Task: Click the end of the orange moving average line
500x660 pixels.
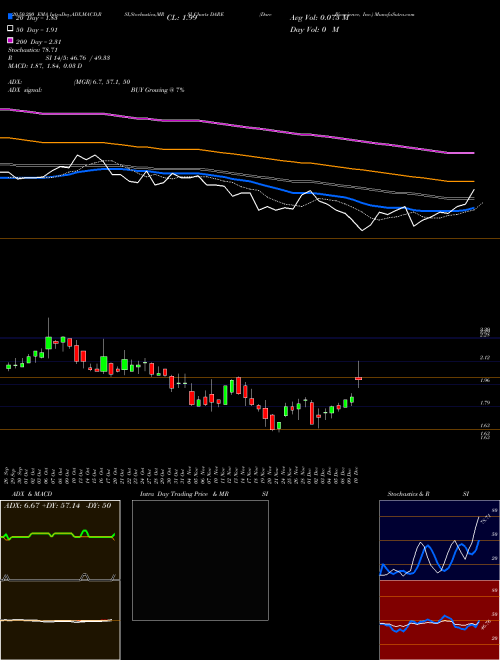Action: pyautogui.click(x=473, y=181)
